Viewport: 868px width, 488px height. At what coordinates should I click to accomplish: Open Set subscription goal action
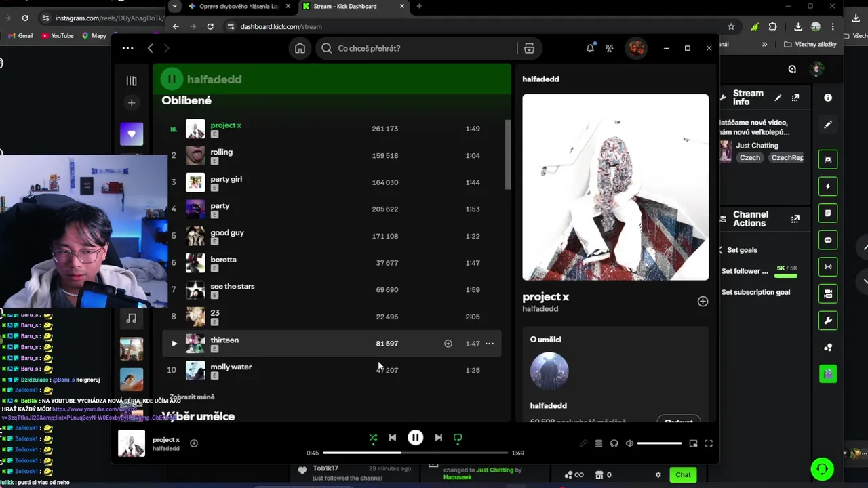tap(755, 293)
